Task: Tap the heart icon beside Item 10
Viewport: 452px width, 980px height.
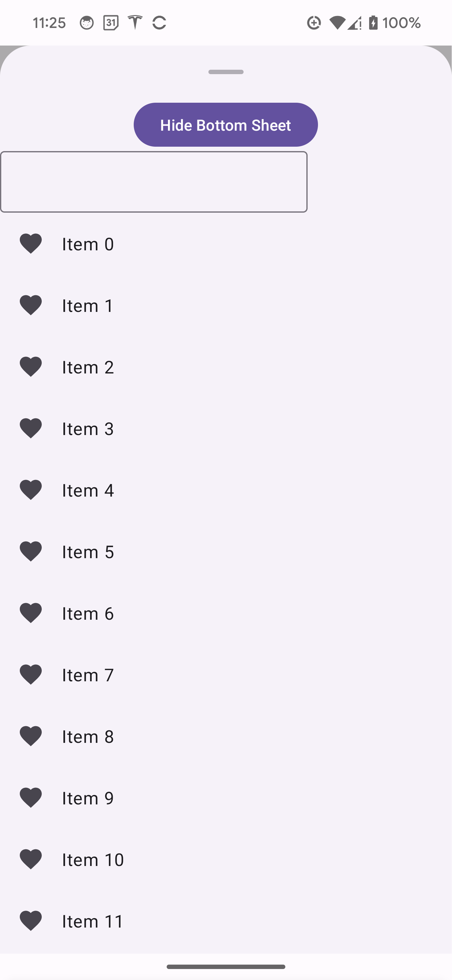Action: click(x=31, y=859)
